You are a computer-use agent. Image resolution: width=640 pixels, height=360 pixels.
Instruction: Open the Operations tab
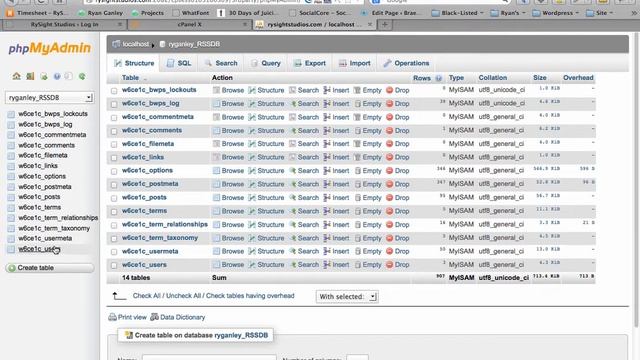[406, 63]
